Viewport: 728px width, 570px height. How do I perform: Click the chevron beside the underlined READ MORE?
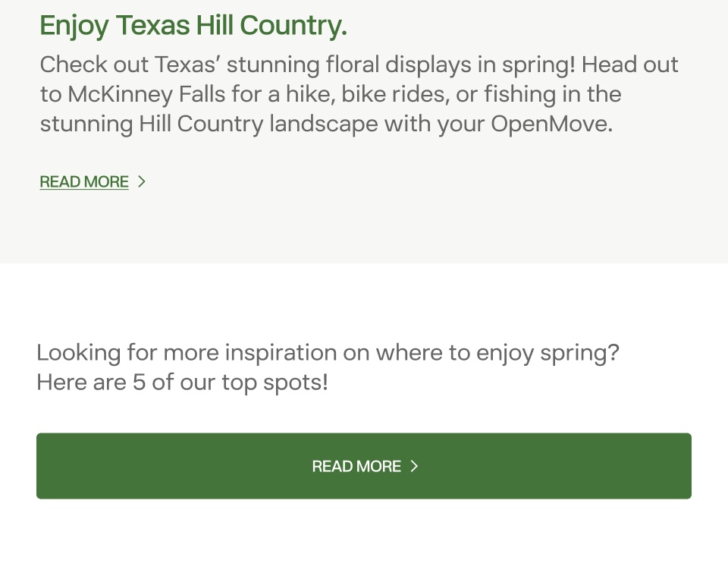142,182
